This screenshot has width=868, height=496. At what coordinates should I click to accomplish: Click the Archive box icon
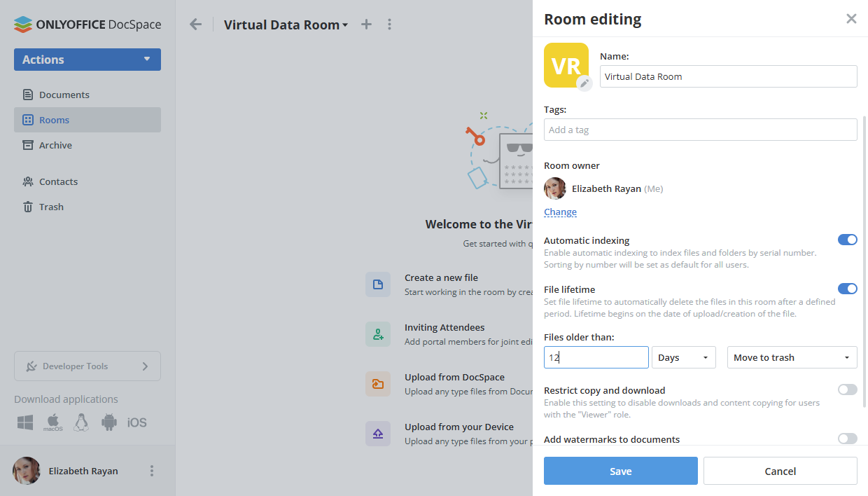[x=28, y=145]
